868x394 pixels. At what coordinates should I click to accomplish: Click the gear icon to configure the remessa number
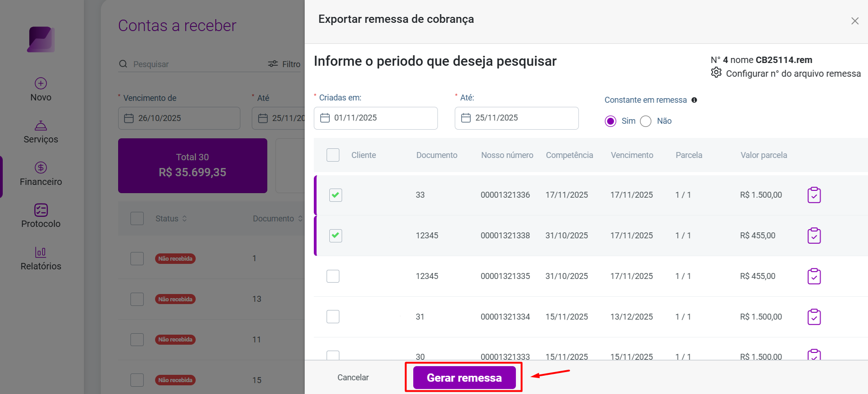716,73
